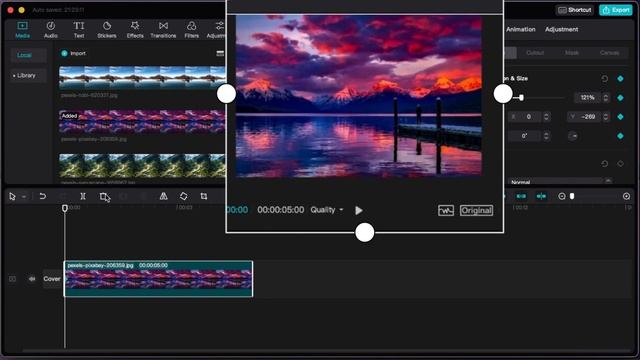Screen dimensions: 640x360
Task: Toggle the timeline preview axis icon
Action: pyautogui.click(x=541, y=196)
